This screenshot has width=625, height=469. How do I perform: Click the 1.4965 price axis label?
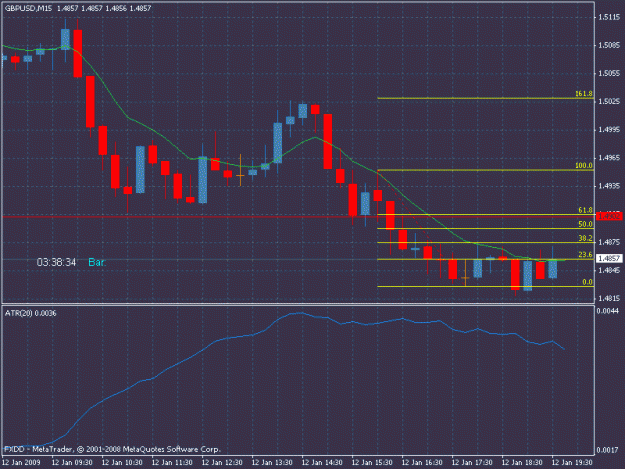click(x=609, y=158)
